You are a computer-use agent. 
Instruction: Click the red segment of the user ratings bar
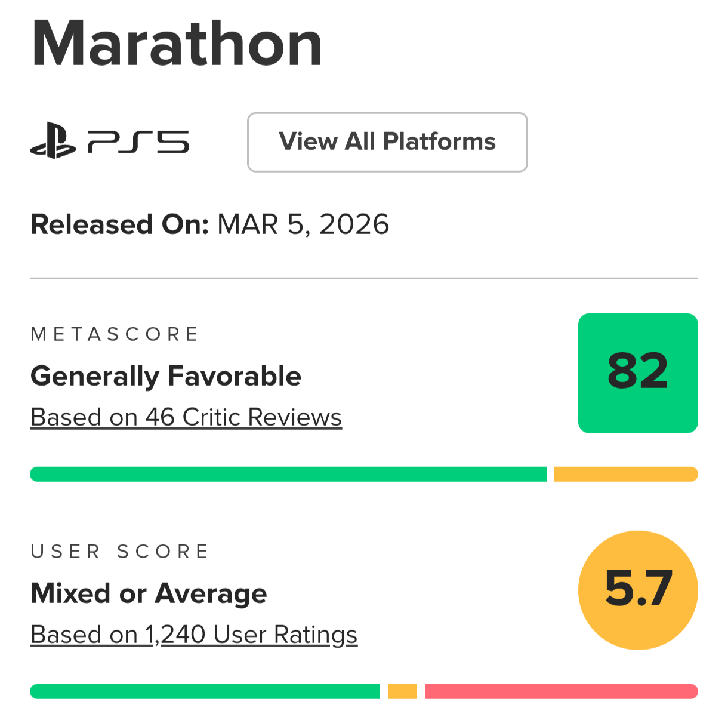point(562,691)
